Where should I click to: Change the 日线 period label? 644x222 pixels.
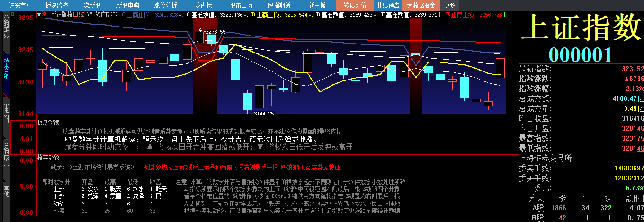[78, 14]
